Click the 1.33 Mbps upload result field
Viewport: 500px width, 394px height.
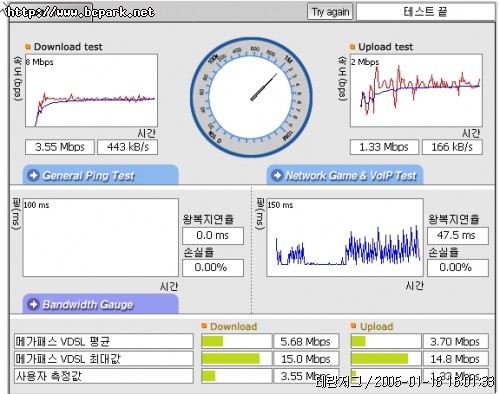tap(384, 147)
